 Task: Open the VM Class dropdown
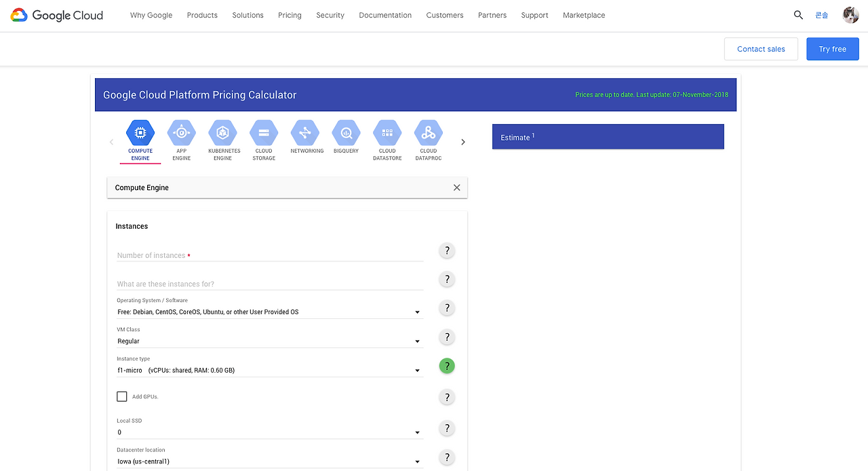pos(270,341)
